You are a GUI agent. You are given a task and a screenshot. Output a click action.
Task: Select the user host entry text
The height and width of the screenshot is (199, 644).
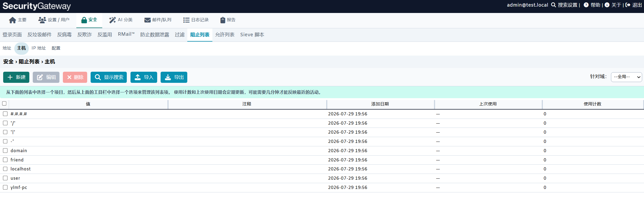pyautogui.click(x=15, y=178)
